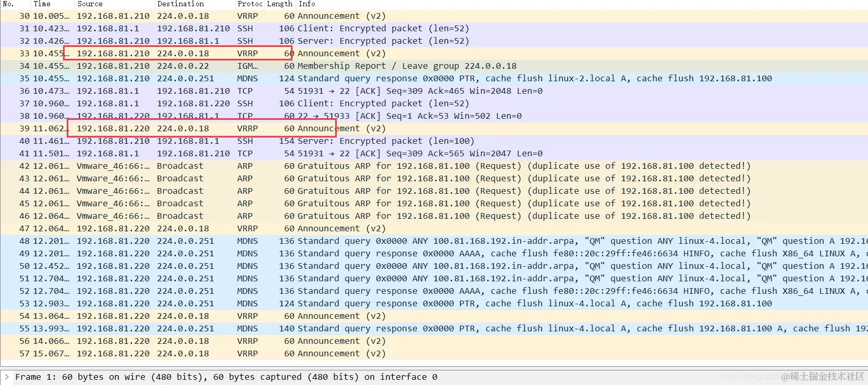Image resolution: width=868 pixels, height=385 pixels.
Task: Select packet 47 VRRP announcement row
Action: click(434, 229)
